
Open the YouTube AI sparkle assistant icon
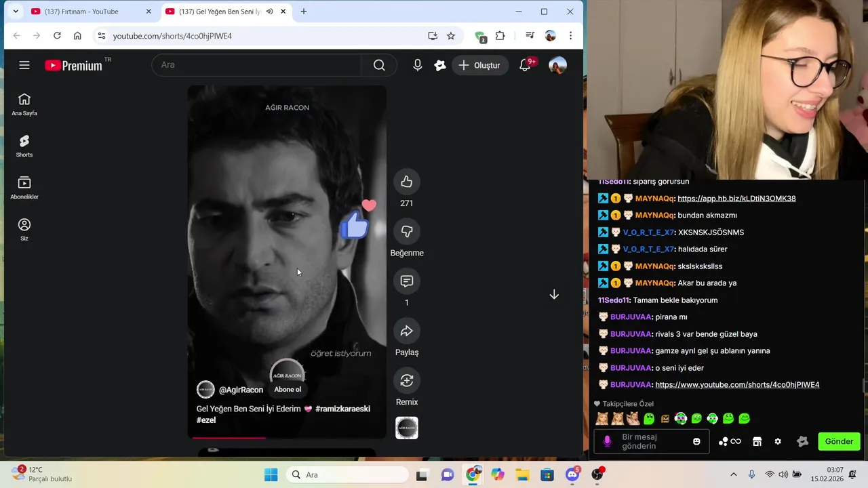pos(440,65)
